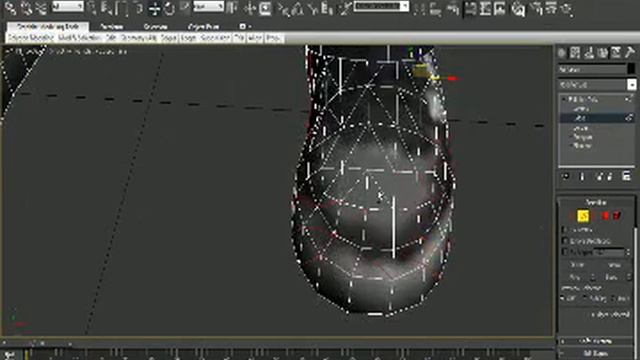Image resolution: width=640 pixels, height=360 pixels.
Task: Open the Mirror tool
Action: (x=419, y=9)
